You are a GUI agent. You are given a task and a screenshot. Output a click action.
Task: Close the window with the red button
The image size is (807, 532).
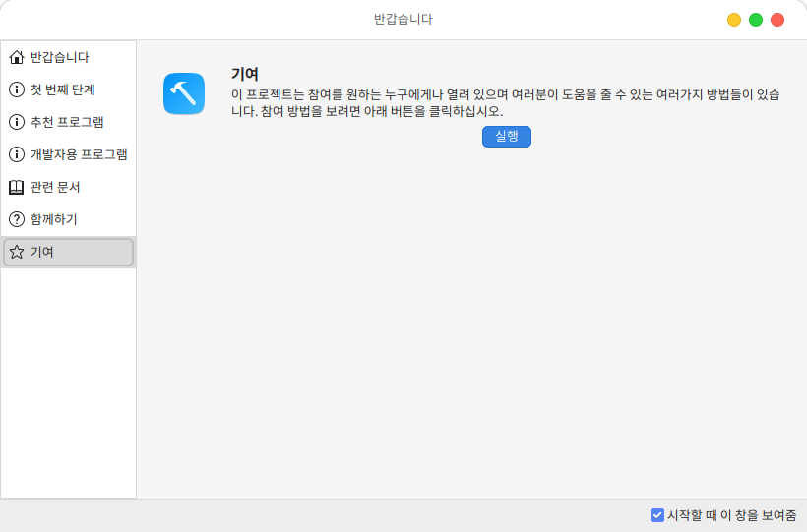pyautogui.click(x=777, y=20)
